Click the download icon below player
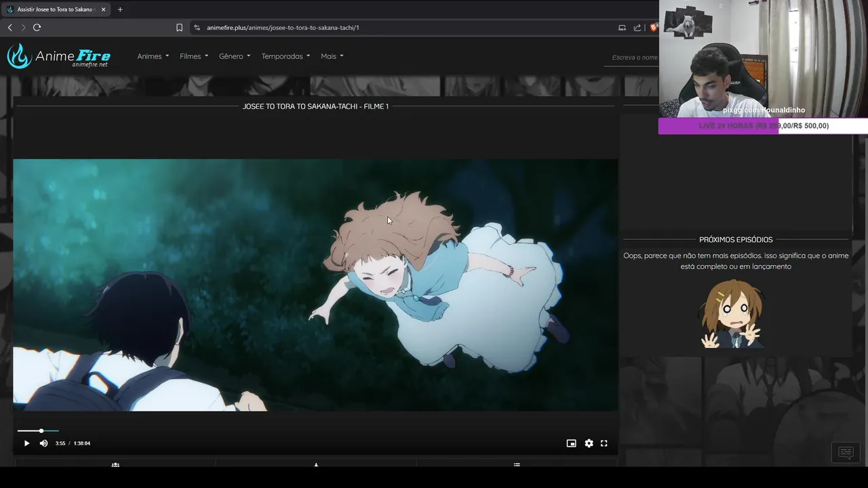868x488 pixels. coord(316,465)
